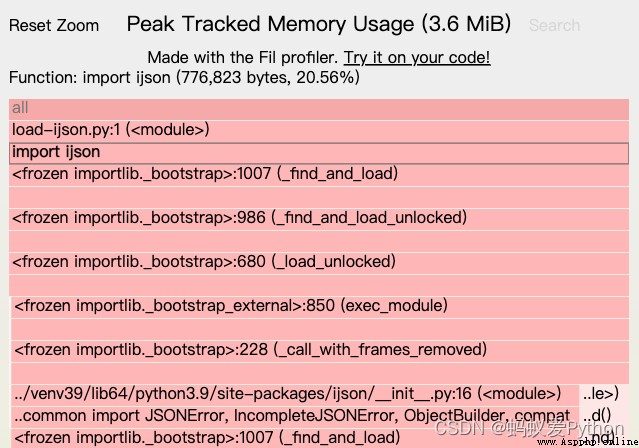Open the 'Try it on your code!' link
This screenshot has height=448, width=639.
tap(417, 57)
